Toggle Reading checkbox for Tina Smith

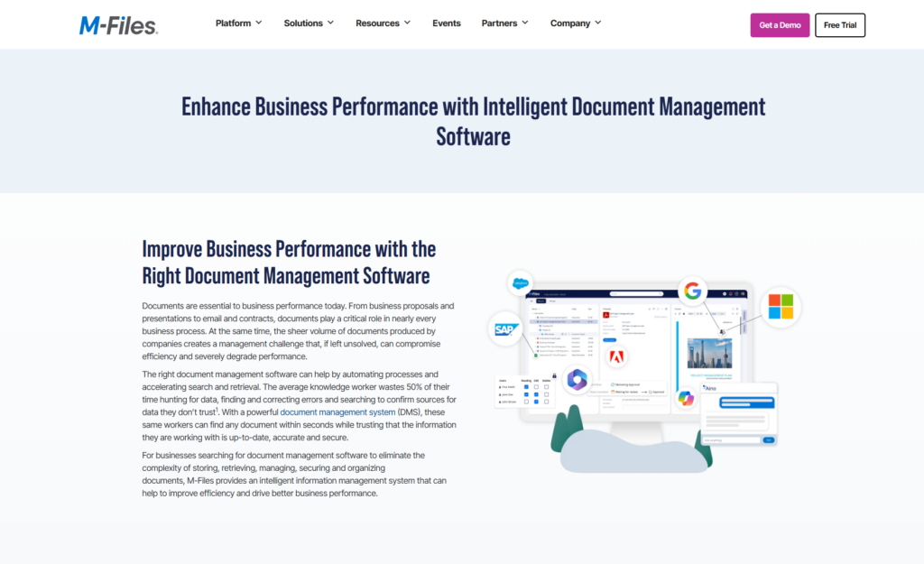tap(526, 387)
